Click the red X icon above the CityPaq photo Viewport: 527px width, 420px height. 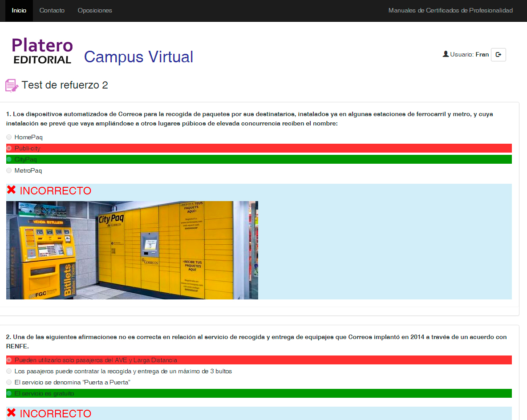pyautogui.click(x=12, y=190)
